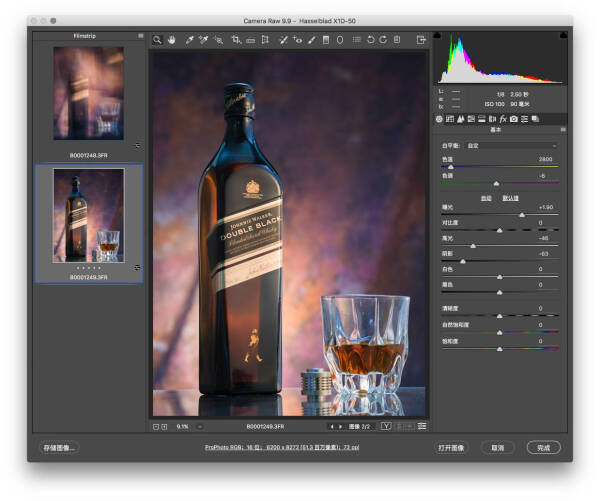Click the Contrast slider handle
Image resolution: width=600 pixels, height=501 pixels.
[499, 230]
